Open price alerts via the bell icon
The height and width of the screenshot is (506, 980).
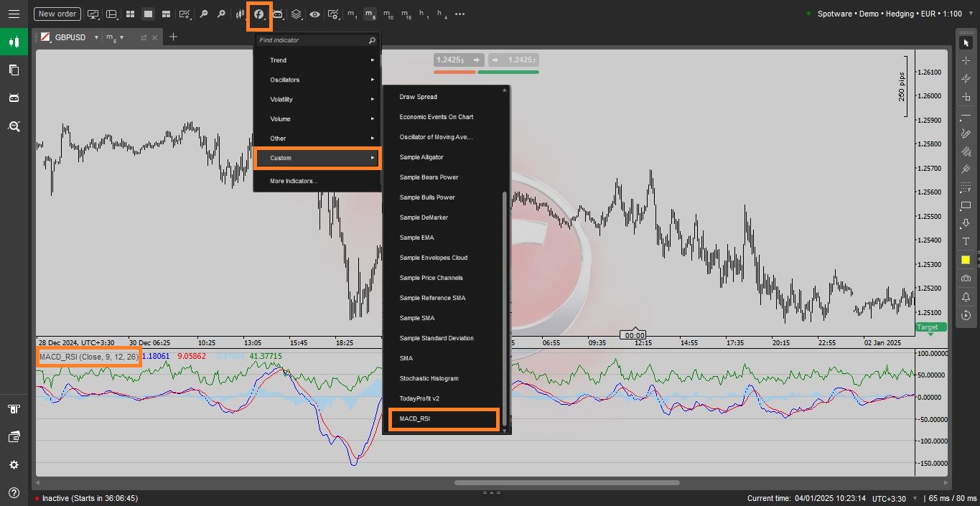pyautogui.click(x=966, y=296)
